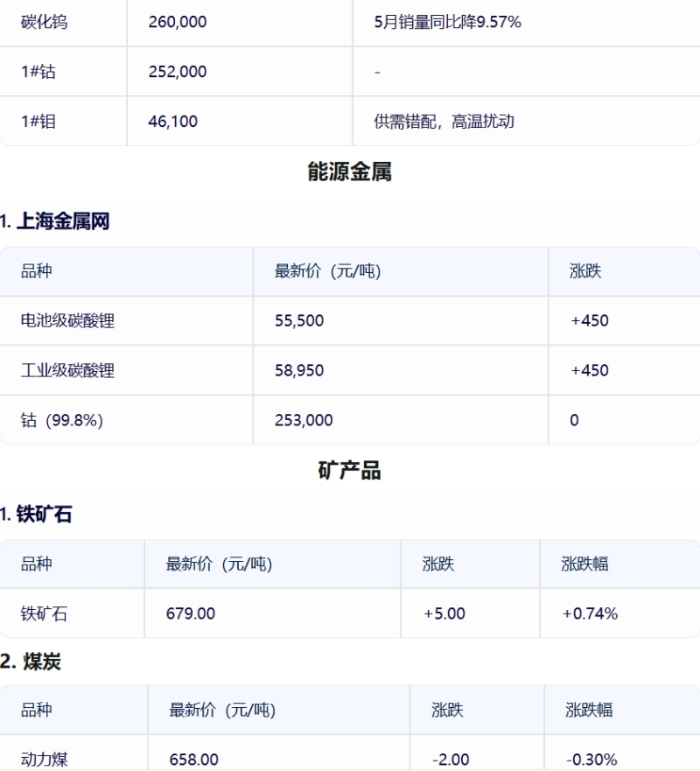
Task: Click the 能源金属 section heading
Action: pyautogui.click(x=349, y=172)
